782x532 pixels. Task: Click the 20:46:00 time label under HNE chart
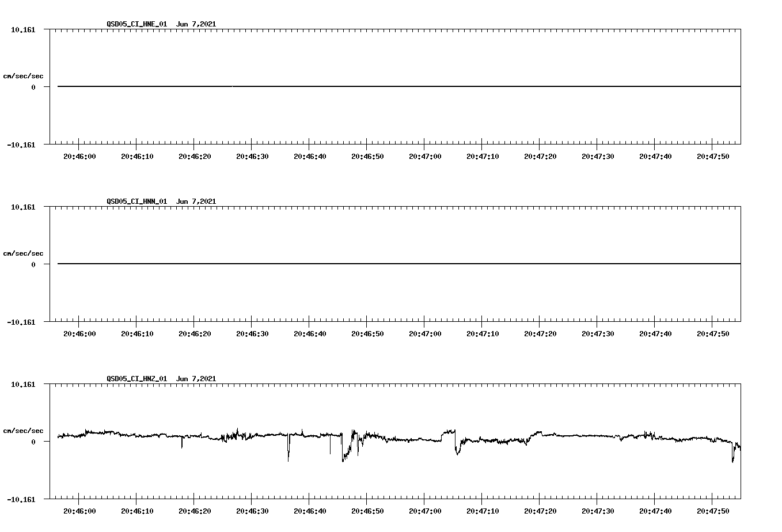pyautogui.click(x=79, y=157)
